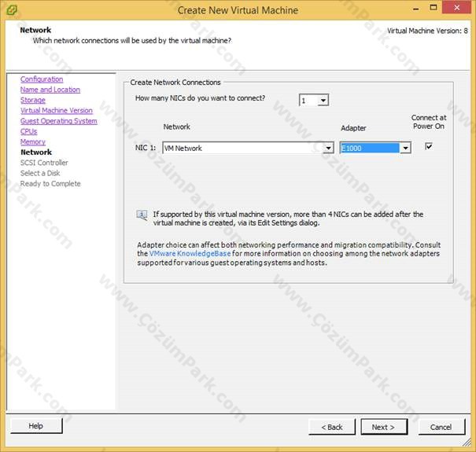Go to the Guest Operating System step
This screenshot has width=476, height=452.
tap(59, 121)
